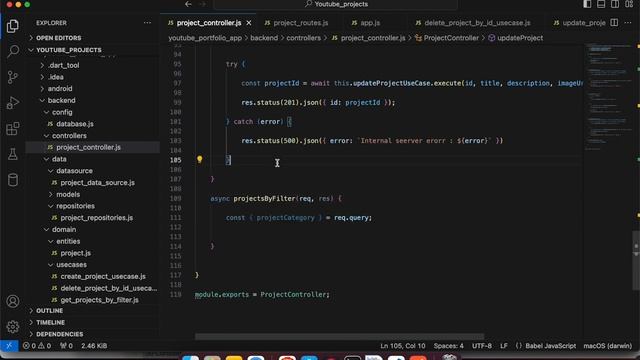Go forward with navigation arrow
This screenshot has height=360, width=640.
tap(203, 4)
